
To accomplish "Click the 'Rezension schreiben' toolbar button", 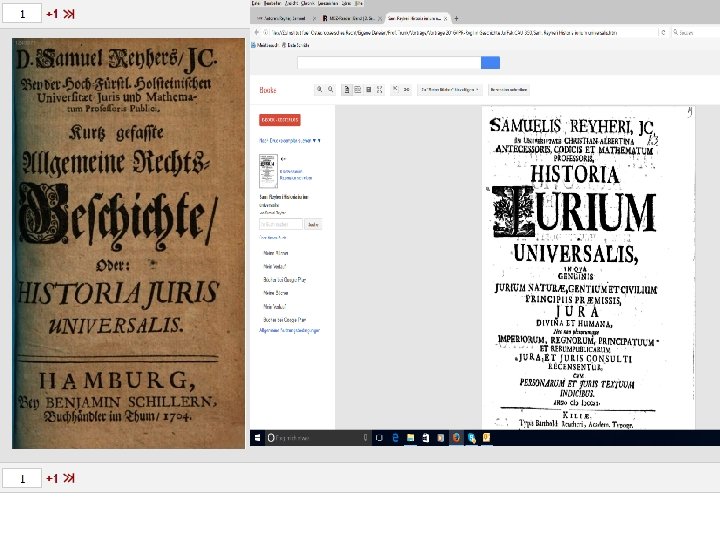I will click(509, 90).
